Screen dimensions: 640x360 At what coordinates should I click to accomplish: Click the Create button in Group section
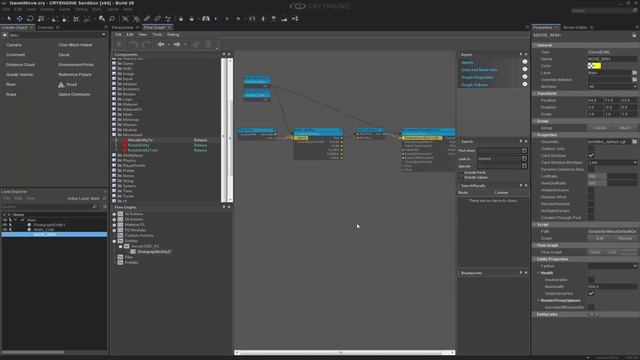600,128
